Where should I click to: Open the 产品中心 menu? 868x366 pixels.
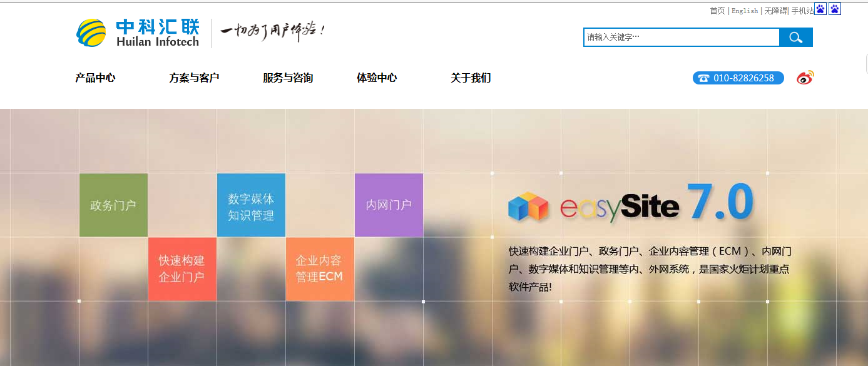coord(95,78)
